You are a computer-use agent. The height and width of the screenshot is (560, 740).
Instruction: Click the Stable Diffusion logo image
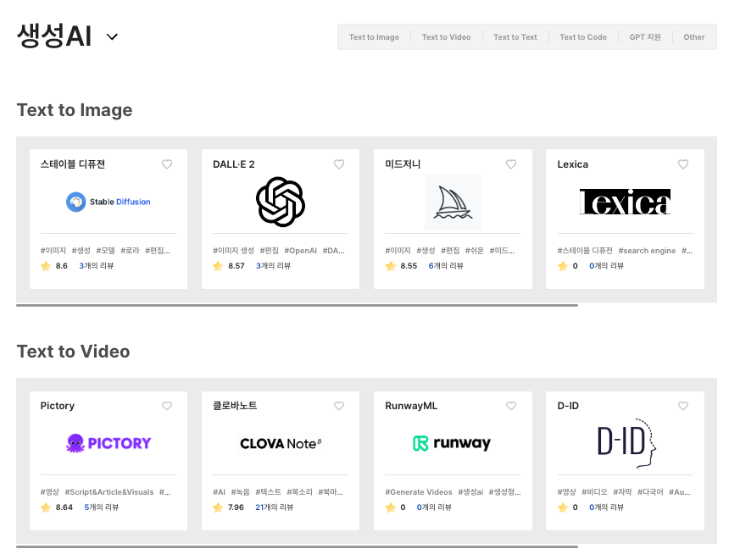[x=108, y=202]
